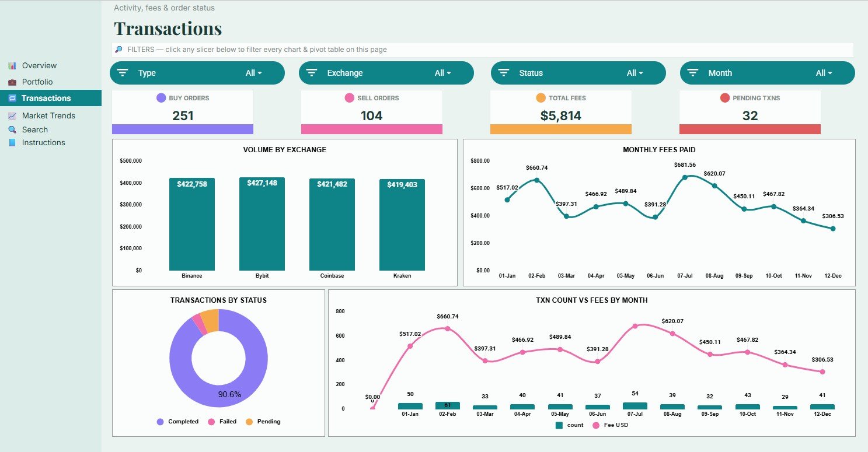This screenshot has width=868, height=452.
Task: Click the red bar under PENDING TXNS
Action: 750,129
